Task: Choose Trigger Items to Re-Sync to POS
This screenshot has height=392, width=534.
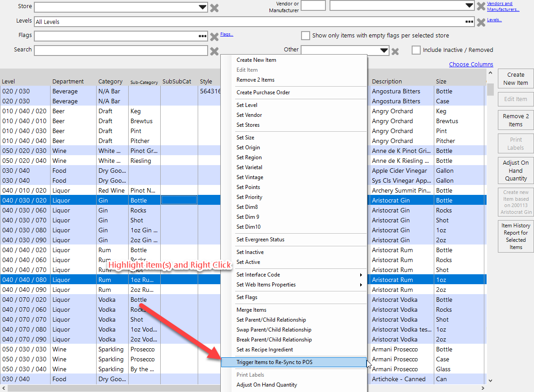Action: coord(294,362)
